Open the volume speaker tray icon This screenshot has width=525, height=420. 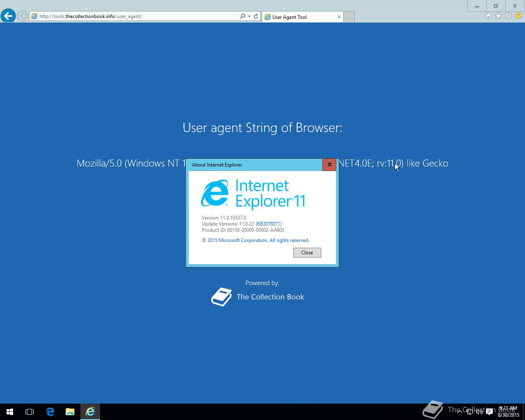(479, 412)
